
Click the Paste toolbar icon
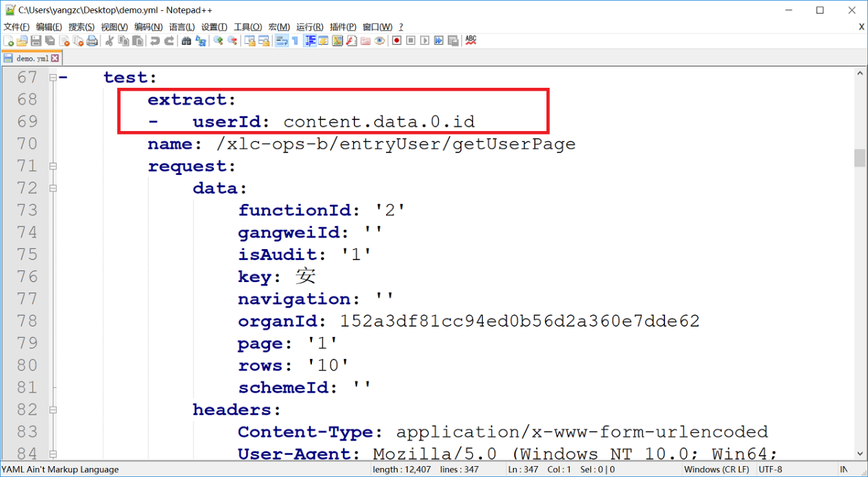coord(137,41)
